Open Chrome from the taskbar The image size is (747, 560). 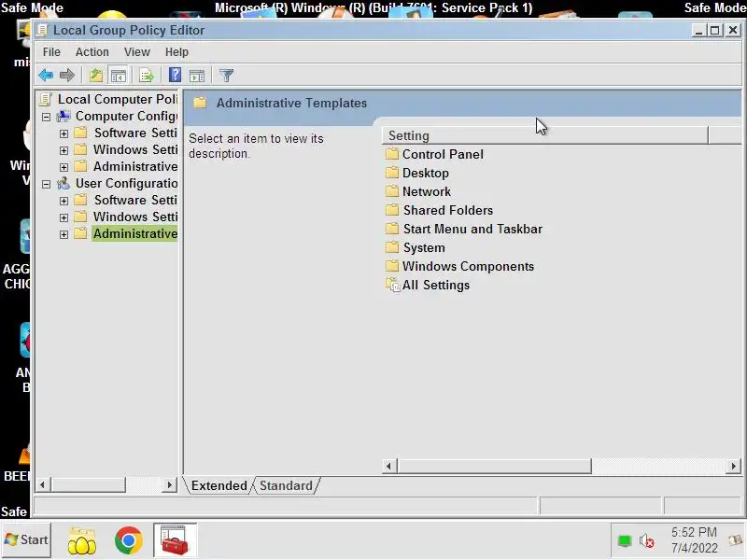[128, 540]
